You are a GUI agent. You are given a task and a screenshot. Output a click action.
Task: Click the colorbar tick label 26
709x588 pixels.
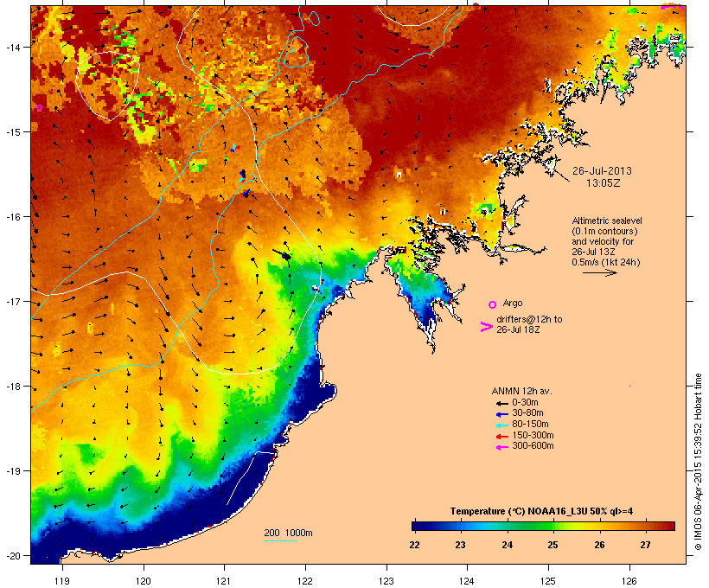(599, 545)
